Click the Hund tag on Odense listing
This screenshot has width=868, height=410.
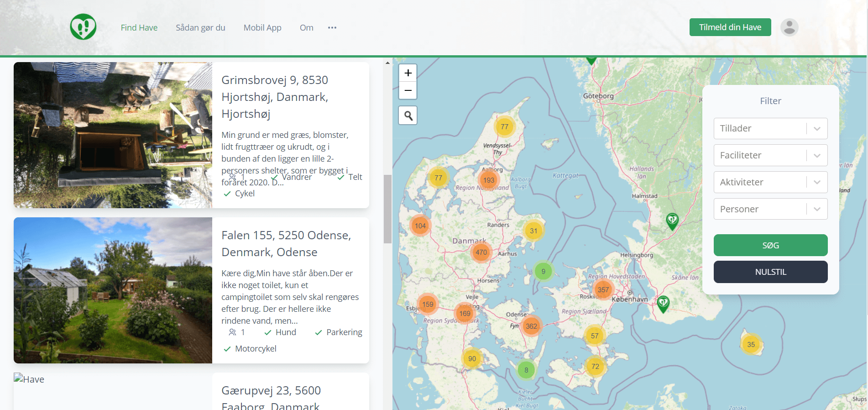tap(280, 332)
